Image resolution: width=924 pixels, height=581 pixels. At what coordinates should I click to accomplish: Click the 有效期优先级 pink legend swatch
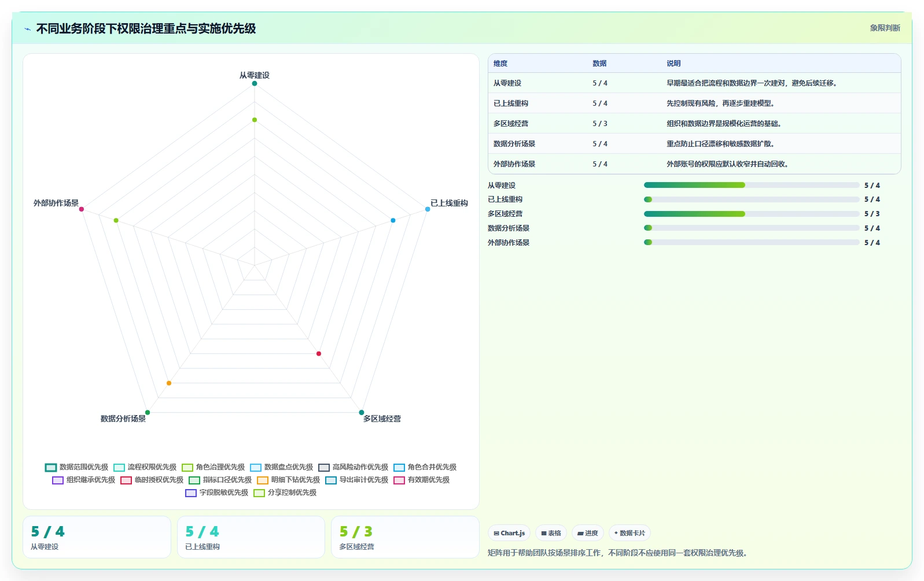(x=399, y=480)
